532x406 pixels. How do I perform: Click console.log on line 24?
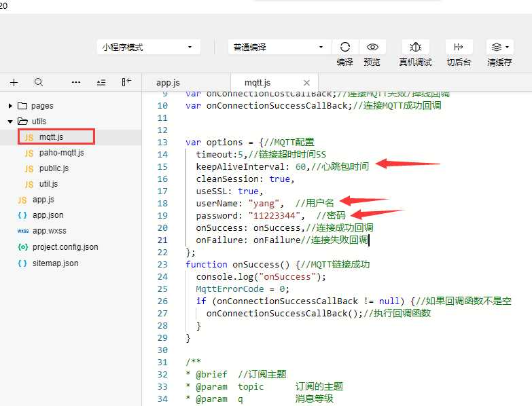pos(224,277)
